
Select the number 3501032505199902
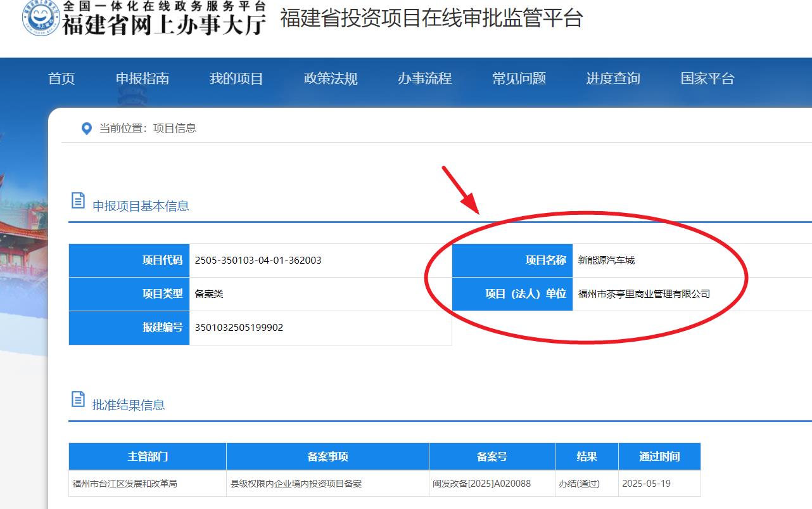click(x=239, y=328)
